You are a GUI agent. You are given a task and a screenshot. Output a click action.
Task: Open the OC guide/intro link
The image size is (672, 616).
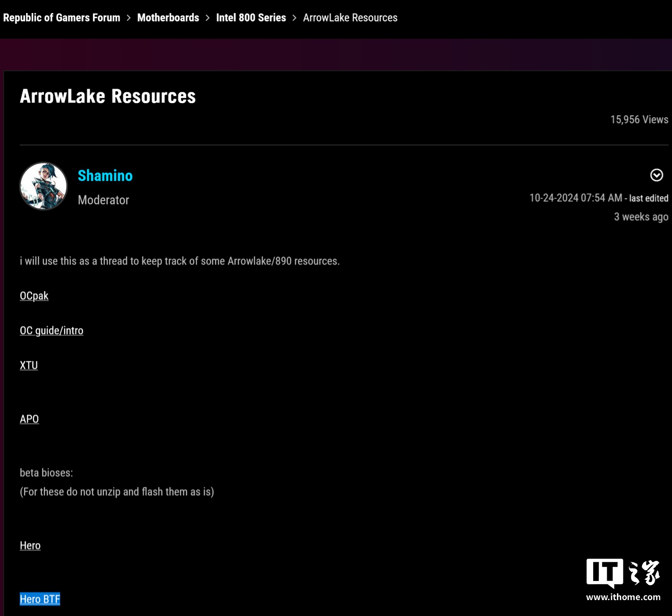pos(51,331)
